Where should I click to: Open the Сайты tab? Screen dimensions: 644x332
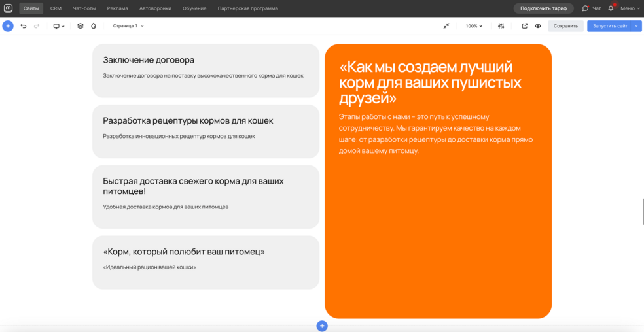pos(31,8)
